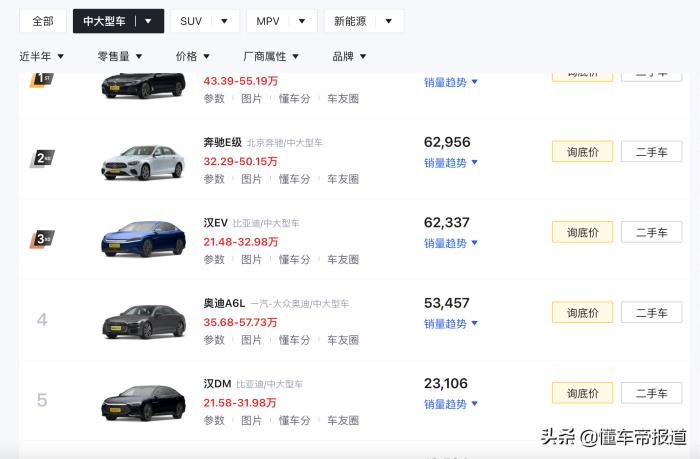
Task: Open the 奔驰E级 car thumbnail
Action: click(x=143, y=160)
